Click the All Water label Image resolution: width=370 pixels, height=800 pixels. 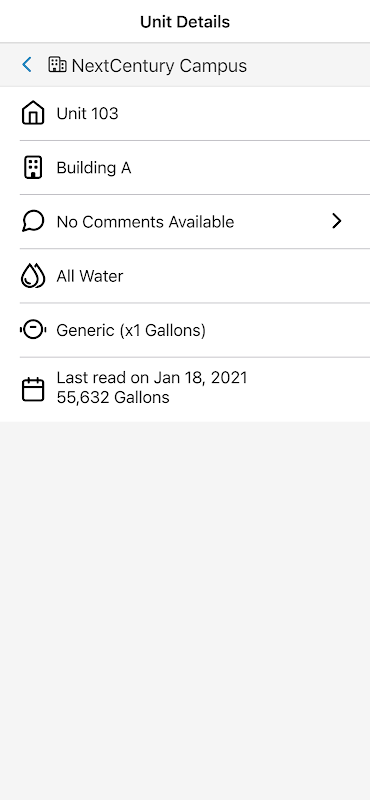[90, 276]
